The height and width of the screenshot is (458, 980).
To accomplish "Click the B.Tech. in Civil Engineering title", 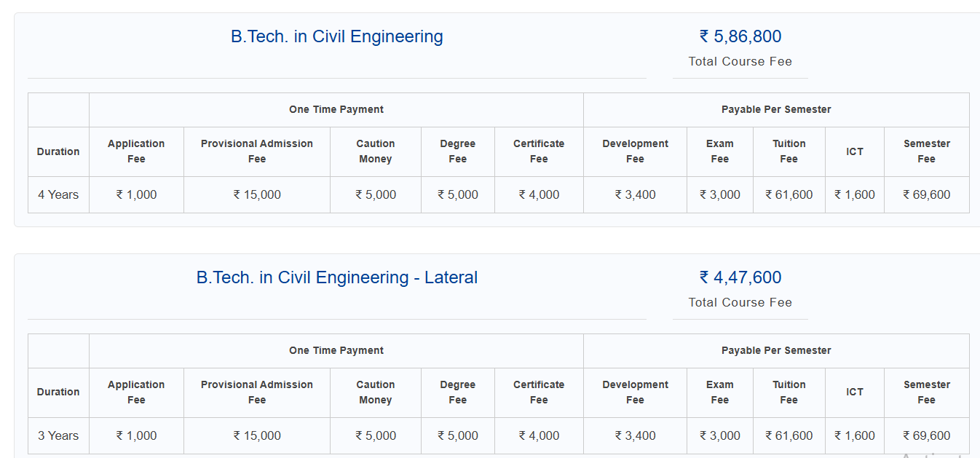I will [336, 36].
